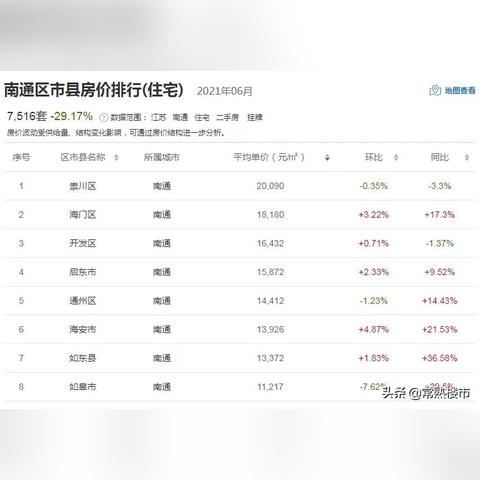Click 环比 value +4.87%

pos(374,329)
